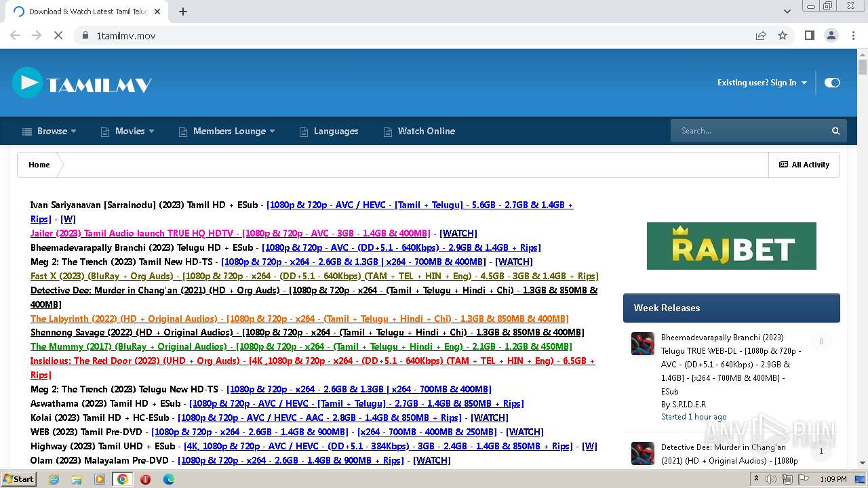Open Windows Media Player from the taskbar
868x488 pixels.
click(x=100, y=479)
